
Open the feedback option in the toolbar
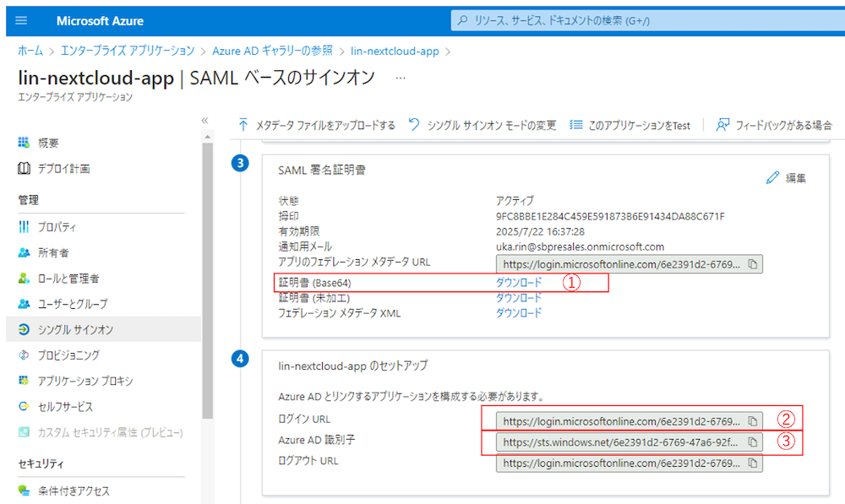coord(774,125)
